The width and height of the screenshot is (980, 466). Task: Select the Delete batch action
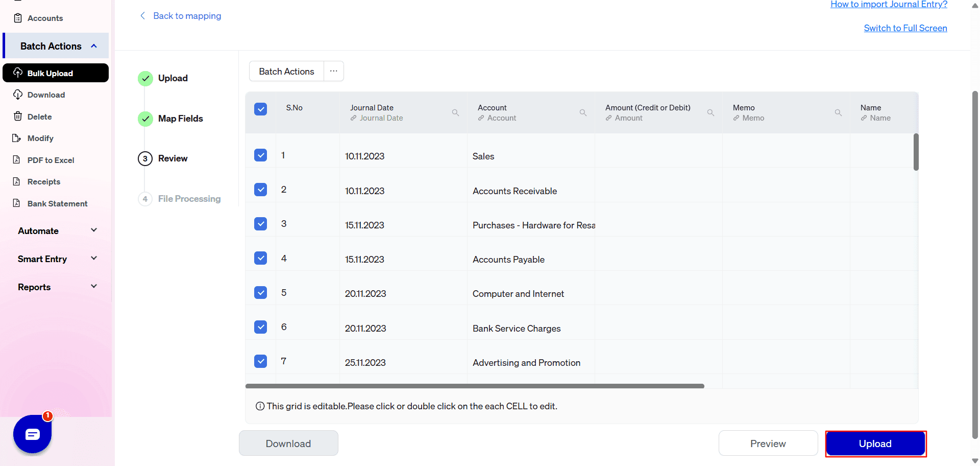pyautogui.click(x=38, y=116)
